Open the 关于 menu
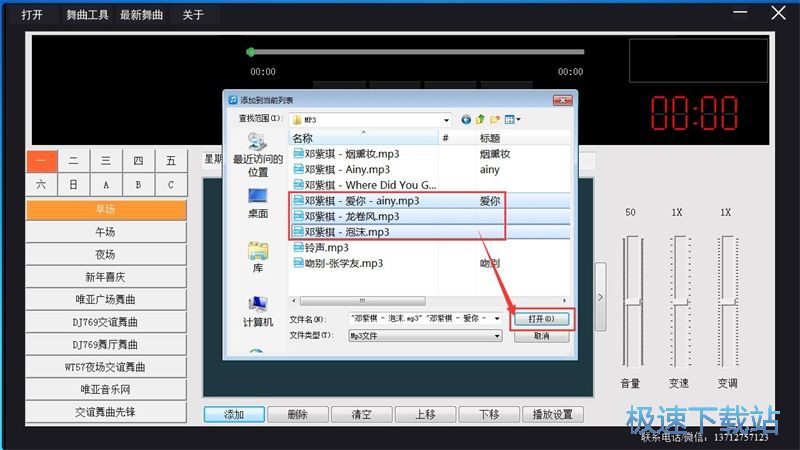The image size is (800, 450). click(193, 15)
